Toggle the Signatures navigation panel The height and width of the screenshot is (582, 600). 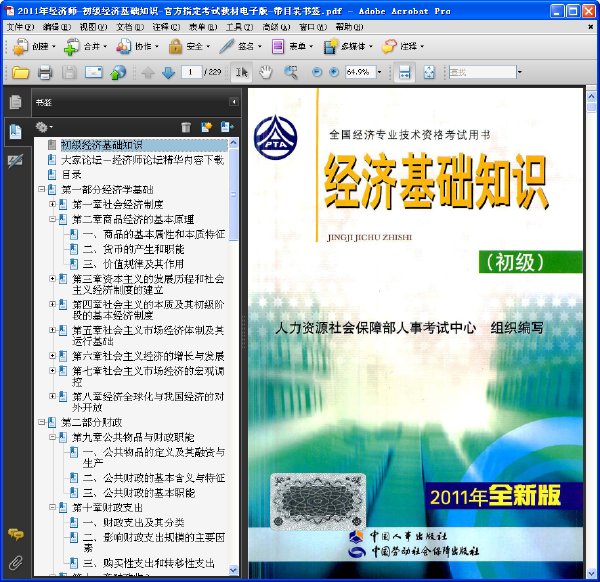click(16, 161)
